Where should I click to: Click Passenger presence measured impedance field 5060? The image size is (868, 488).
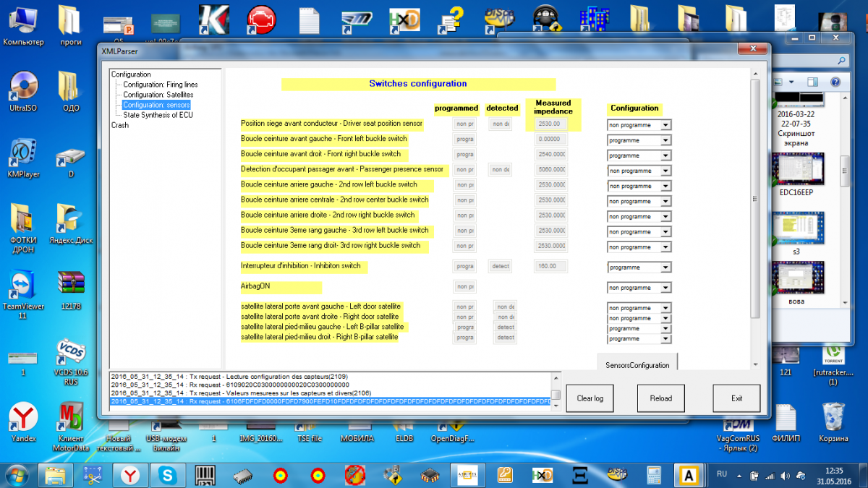[x=551, y=170]
